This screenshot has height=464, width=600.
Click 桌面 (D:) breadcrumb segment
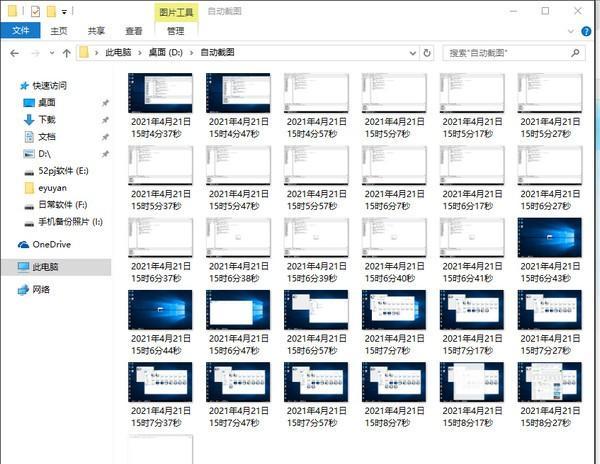[x=166, y=52]
